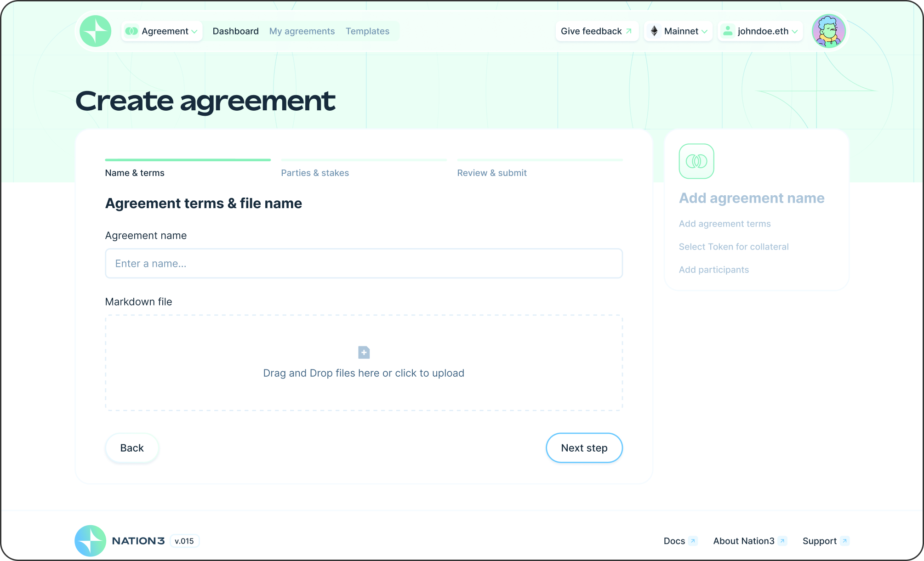924x561 pixels.
Task: Focus the Agreement name input field
Action: [x=364, y=264]
